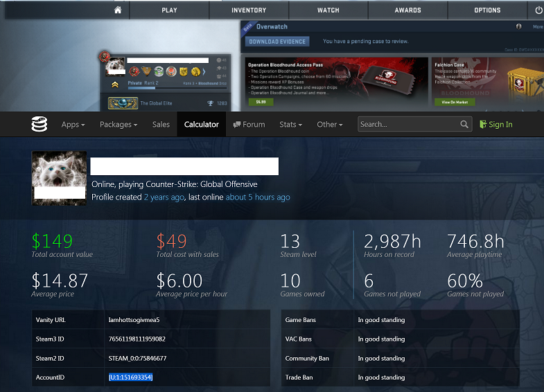Go to CS:GO home icon
This screenshot has height=392, width=544.
(118, 10)
